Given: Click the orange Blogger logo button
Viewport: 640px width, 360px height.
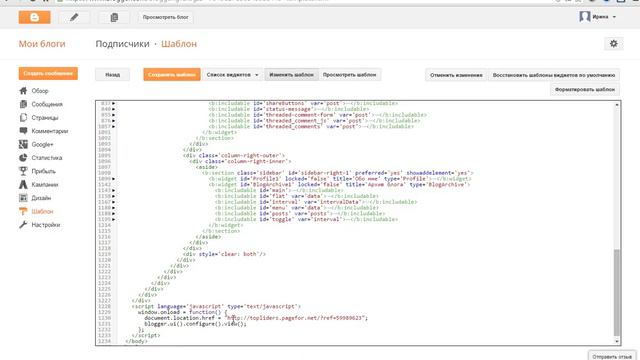Looking at the screenshot, I should (x=35, y=17).
